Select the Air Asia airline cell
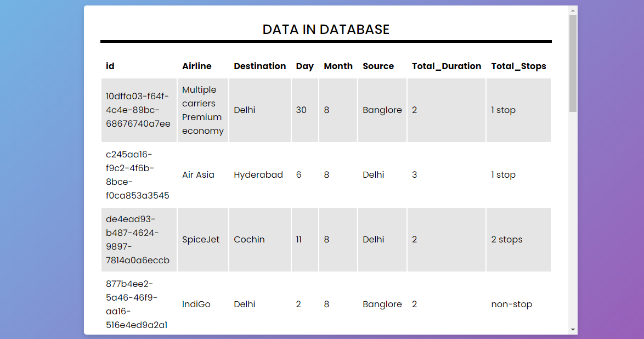This screenshot has width=644, height=339. [x=198, y=174]
